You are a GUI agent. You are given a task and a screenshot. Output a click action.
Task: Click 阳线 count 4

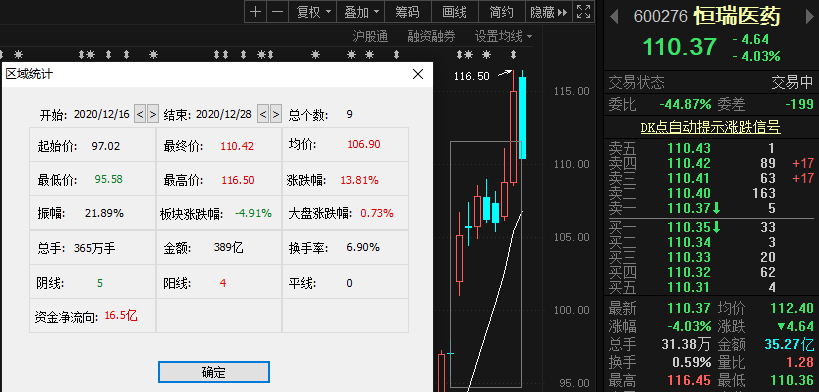pos(223,283)
